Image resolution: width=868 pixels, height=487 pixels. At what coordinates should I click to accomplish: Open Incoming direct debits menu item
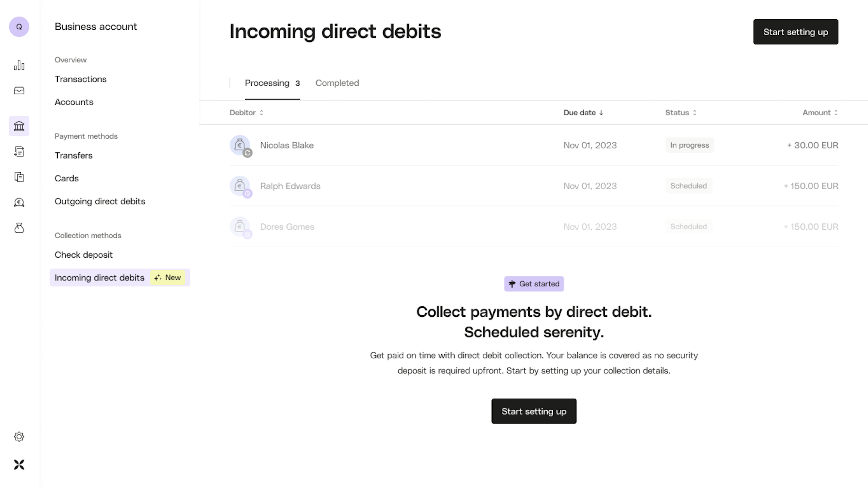[x=99, y=277]
